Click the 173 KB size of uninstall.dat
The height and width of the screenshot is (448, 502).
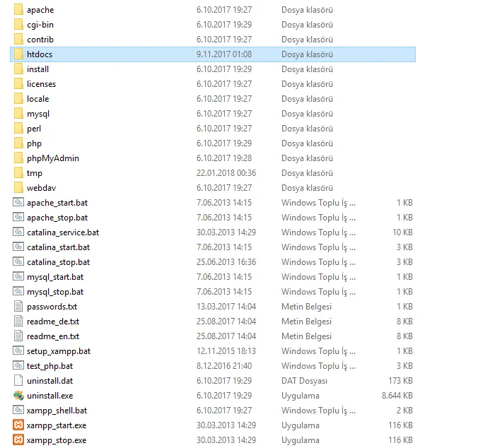[400, 381]
